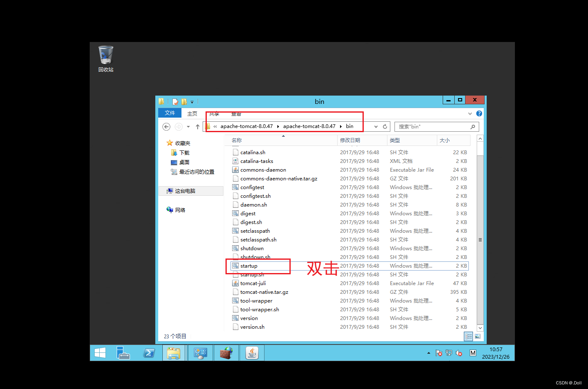The height and width of the screenshot is (389, 588).
Task: Select the tool-wrapper.sh file
Action: (x=260, y=310)
